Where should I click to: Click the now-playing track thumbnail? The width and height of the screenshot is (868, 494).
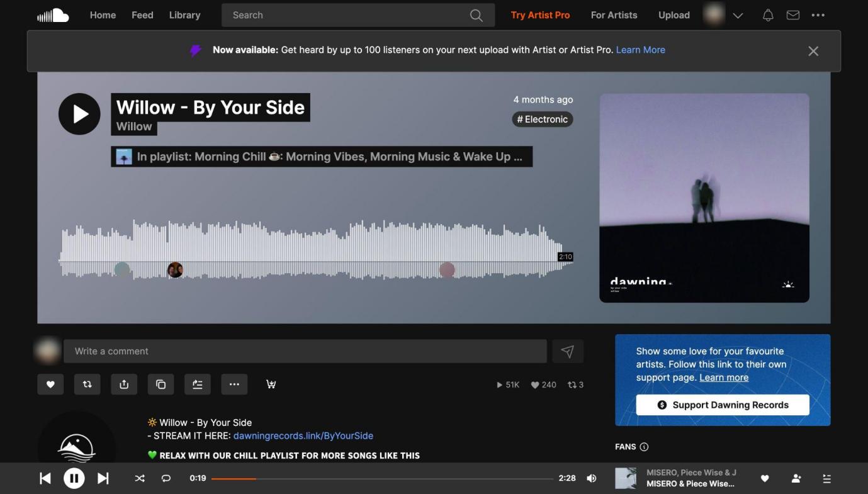pyautogui.click(x=626, y=478)
